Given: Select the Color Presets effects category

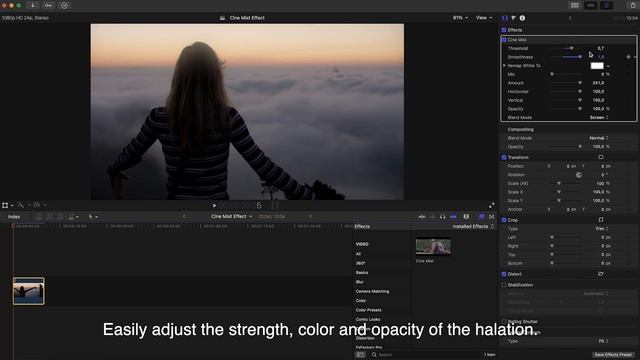Looking at the screenshot, I should [x=369, y=310].
